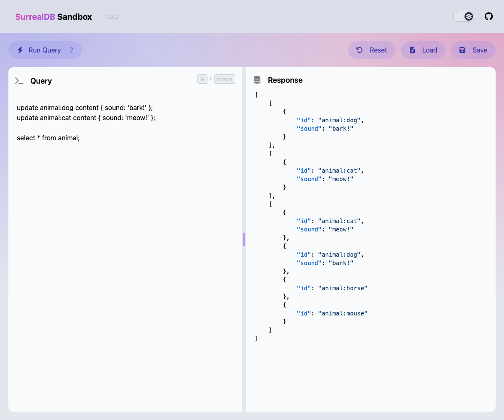Image resolution: width=504 pixels, height=420 pixels.
Task: Toggle the dark mode theme switch
Action: tap(464, 16)
